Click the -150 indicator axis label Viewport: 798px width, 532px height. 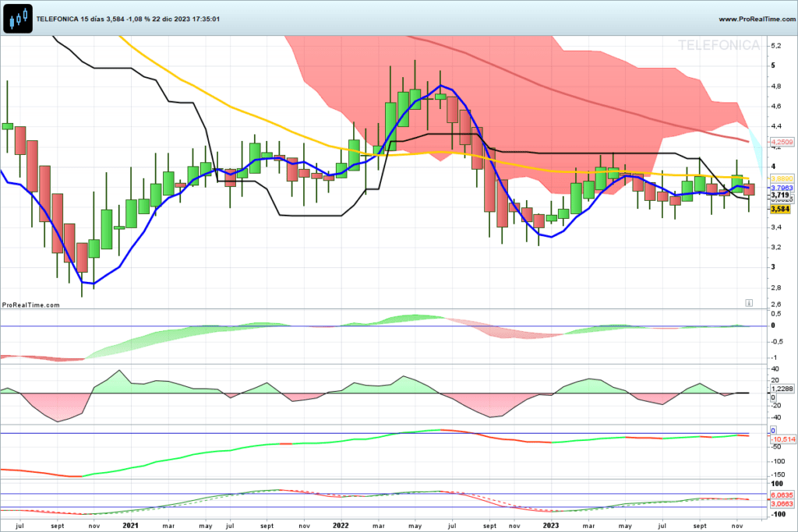(778, 474)
